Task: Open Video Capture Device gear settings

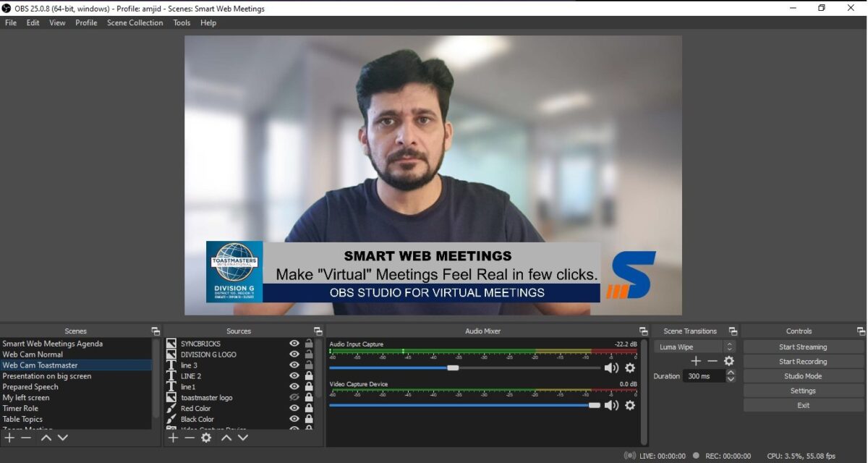Action: pyautogui.click(x=630, y=405)
